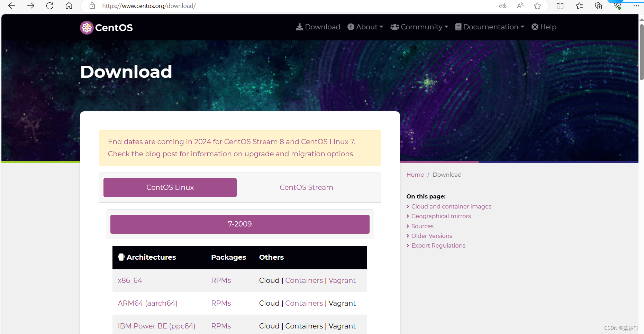This screenshot has width=644, height=334.
Task: Click Cloud text in x86_64 row
Action: pos(269,280)
